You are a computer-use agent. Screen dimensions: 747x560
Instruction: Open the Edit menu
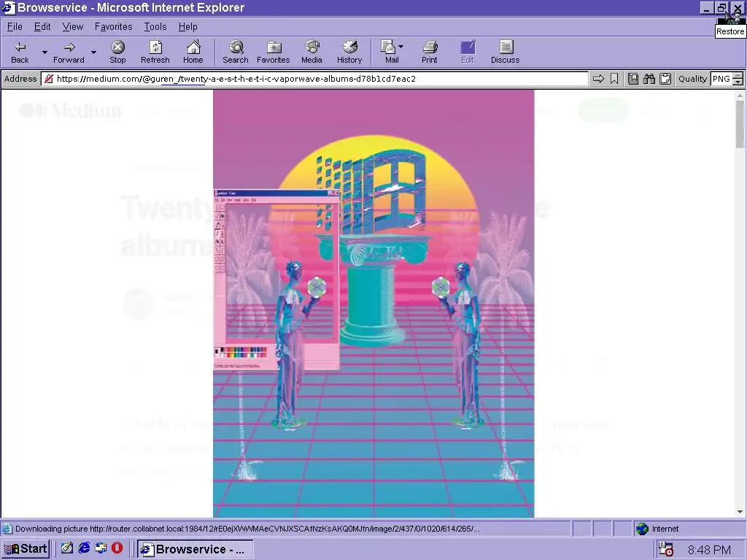coord(42,27)
